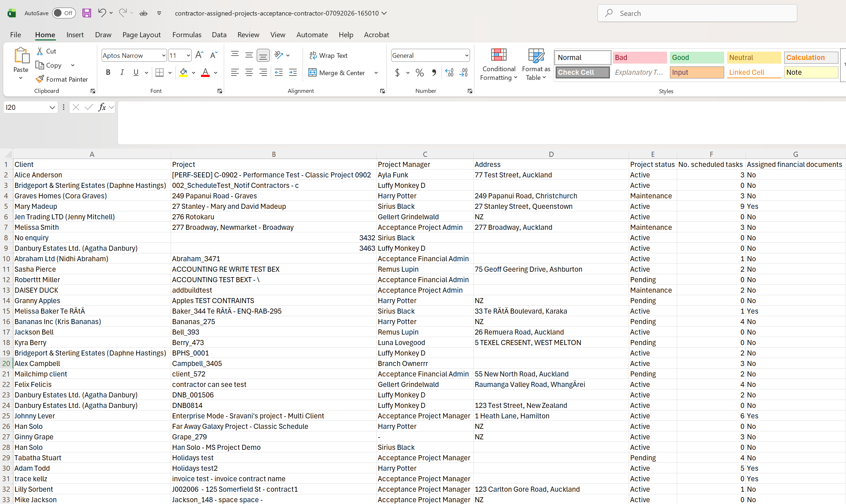Switch to the Formulas tab
This screenshot has height=504, width=846.
pyautogui.click(x=187, y=35)
